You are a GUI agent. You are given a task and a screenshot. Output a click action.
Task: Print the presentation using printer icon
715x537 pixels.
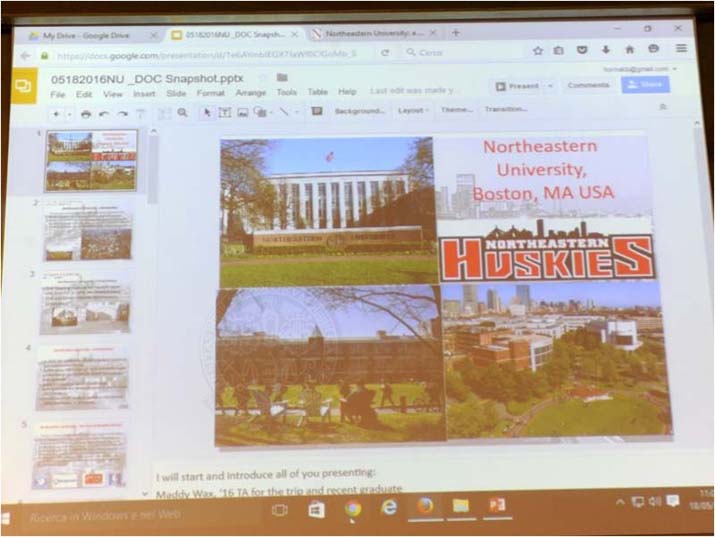(x=86, y=114)
